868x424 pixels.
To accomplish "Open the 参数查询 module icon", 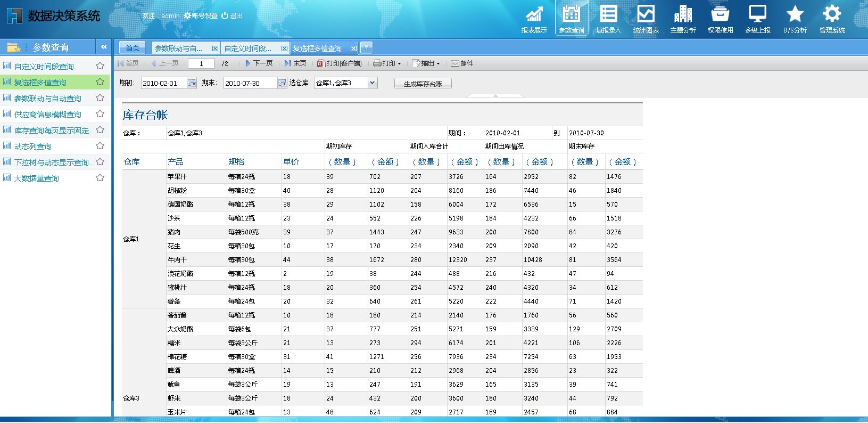I will click(571, 19).
